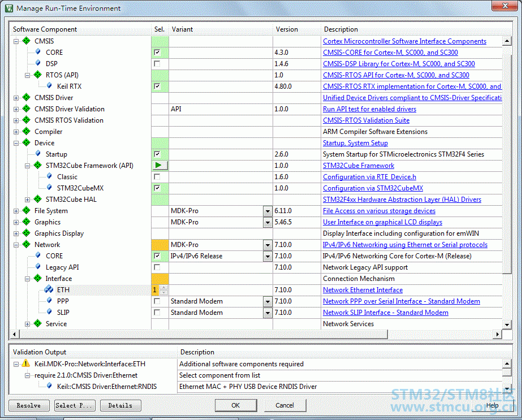Click the CMSIS Driver green diamond icon
Screen dimensions: 522x420
point(27,98)
